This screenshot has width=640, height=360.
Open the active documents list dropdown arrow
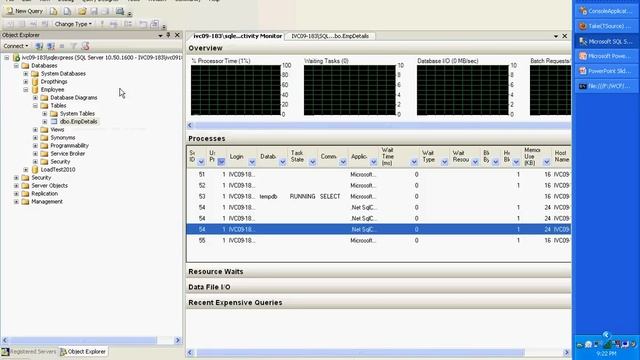pos(556,36)
